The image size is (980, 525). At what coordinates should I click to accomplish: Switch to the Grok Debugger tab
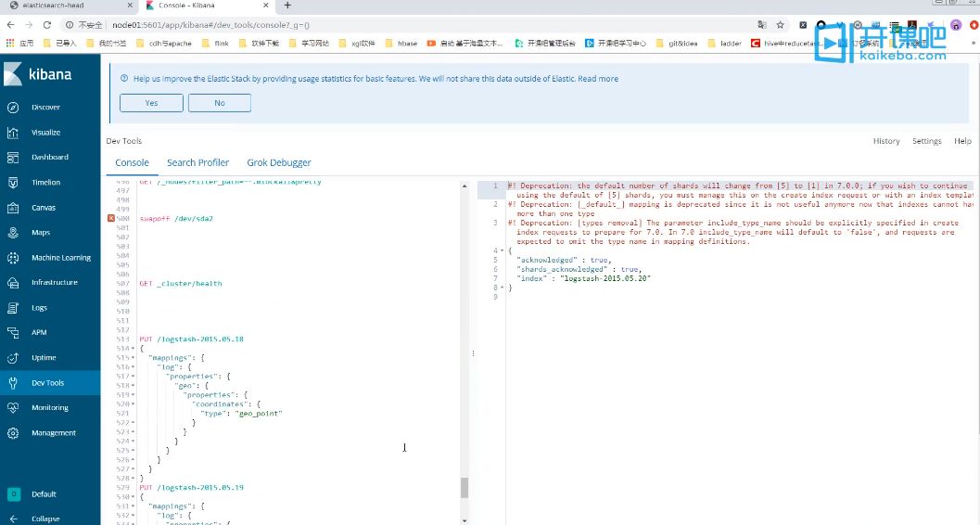(278, 162)
